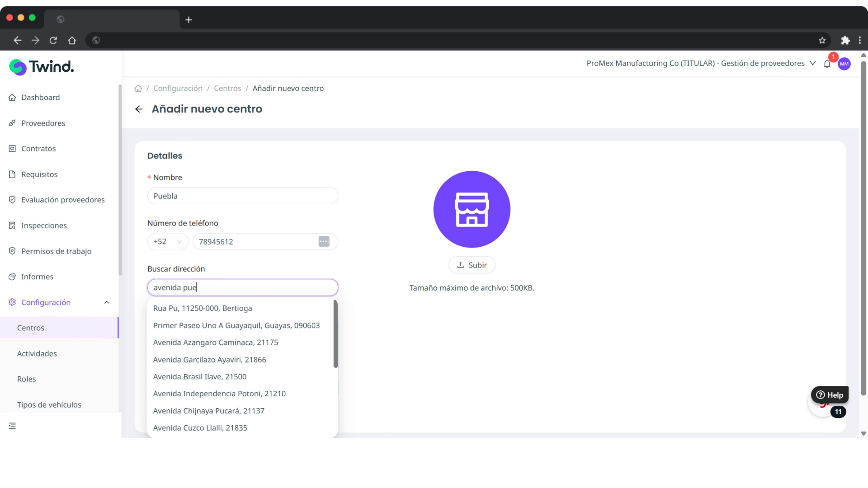
Task: Click the phone field autofill icon
Action: tap(324, 242)
